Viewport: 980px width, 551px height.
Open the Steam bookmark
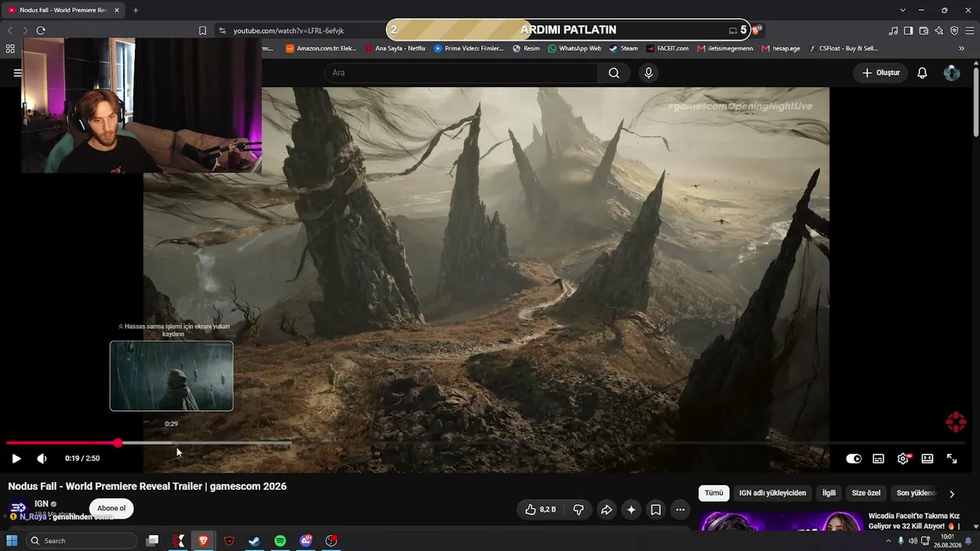[623, 48]
